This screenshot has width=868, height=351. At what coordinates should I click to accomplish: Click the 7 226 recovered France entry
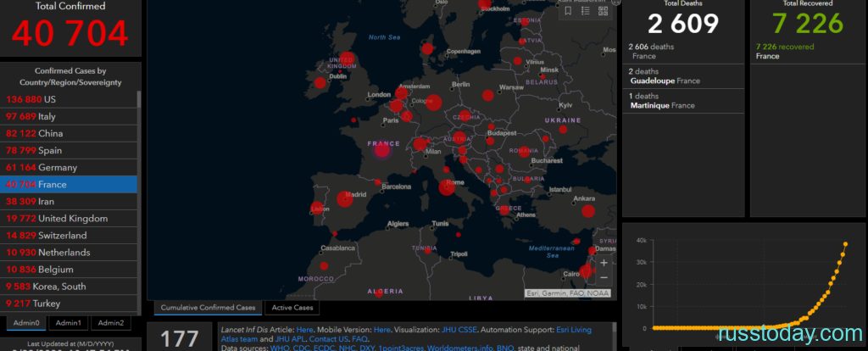809,52
